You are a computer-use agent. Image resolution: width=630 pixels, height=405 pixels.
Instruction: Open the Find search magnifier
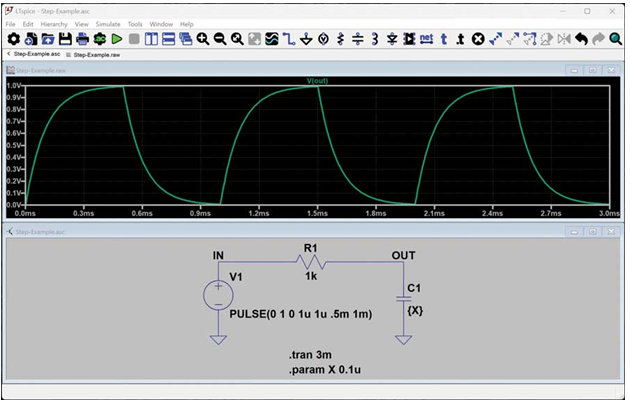coord(616,39)
